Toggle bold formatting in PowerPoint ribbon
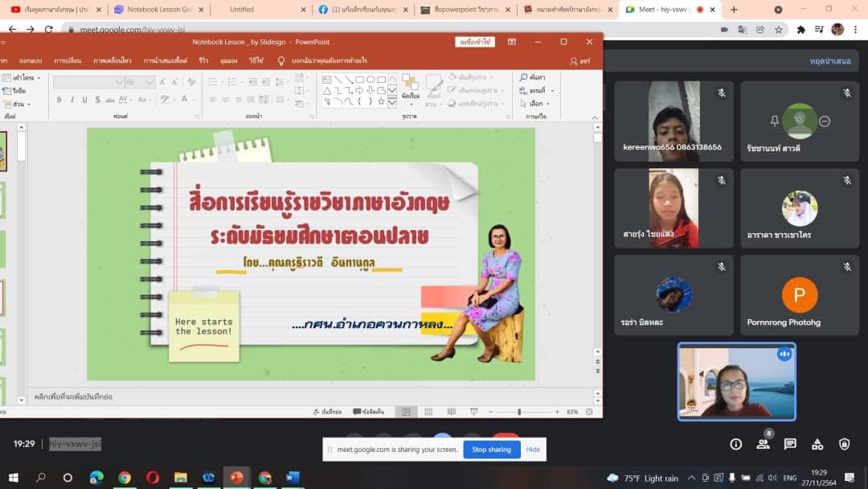Viewport: 868px width, 489px height. pyautogui.click(x=59, y=100)
